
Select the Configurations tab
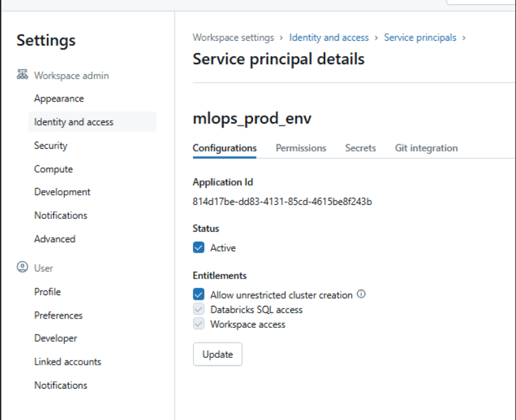coord(224,148)
